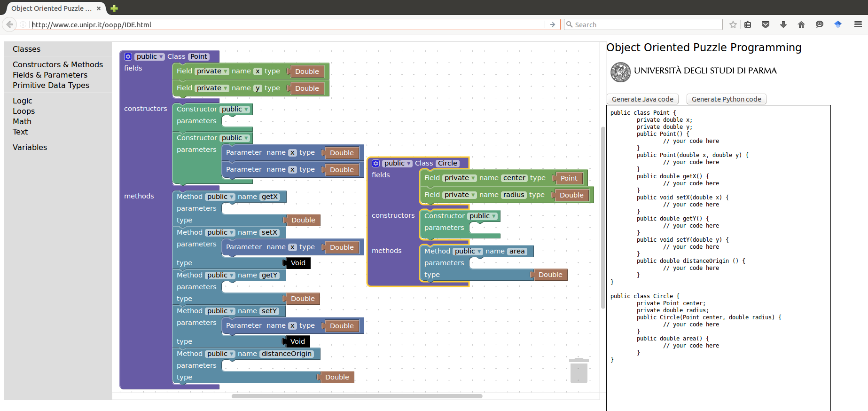The width and height of the screenshot is (868, 411).
Task: Open a new browser tab with the plus icon
Action: click(x=114, y=8)
